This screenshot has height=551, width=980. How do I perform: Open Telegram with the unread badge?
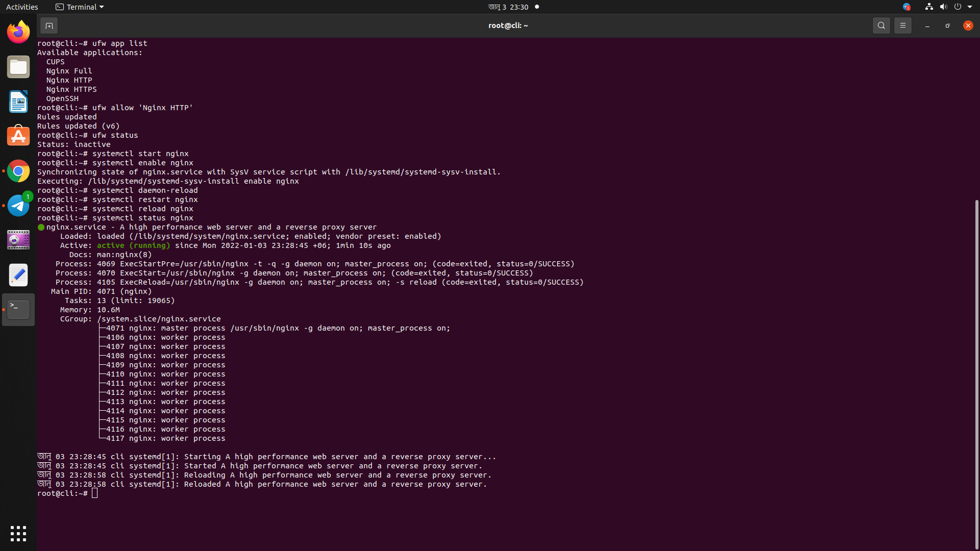[18, 206]
